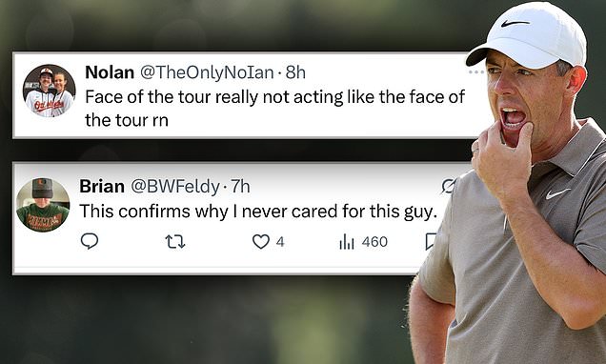
Task: Open the three-dot menu on Nolan's tweet
Action: click(x=475, y=72)
